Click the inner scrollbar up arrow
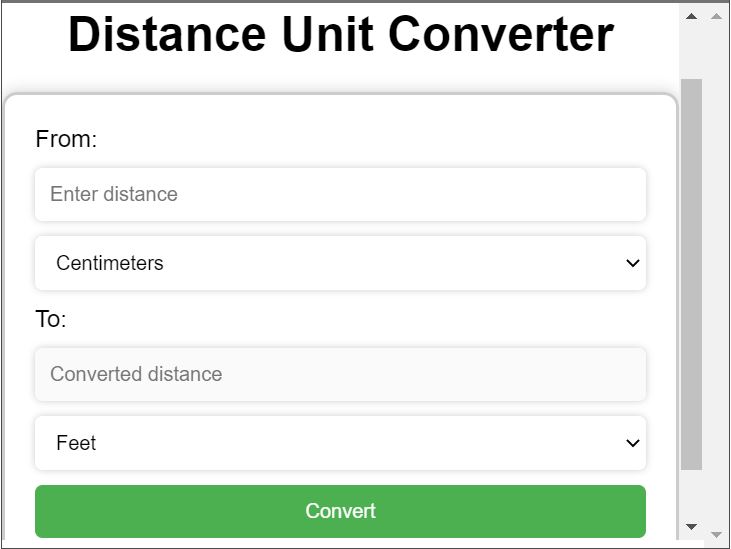This screenshot has width=731, height=549. (x=691, y=16)
